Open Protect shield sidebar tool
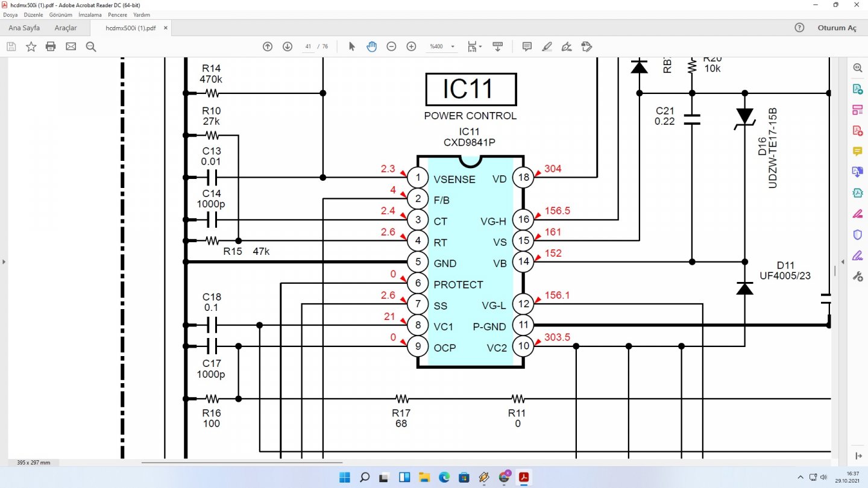This screenshot has width=868, height=488. coord(857,234)
